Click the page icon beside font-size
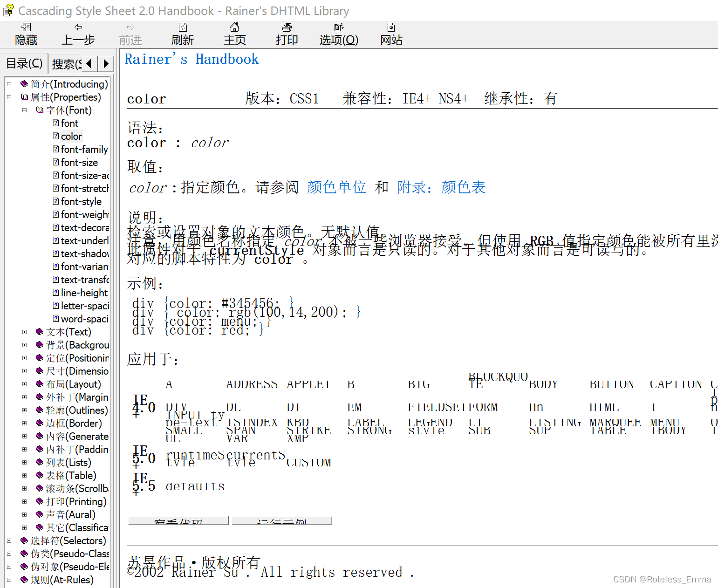 tap(56, 162)
